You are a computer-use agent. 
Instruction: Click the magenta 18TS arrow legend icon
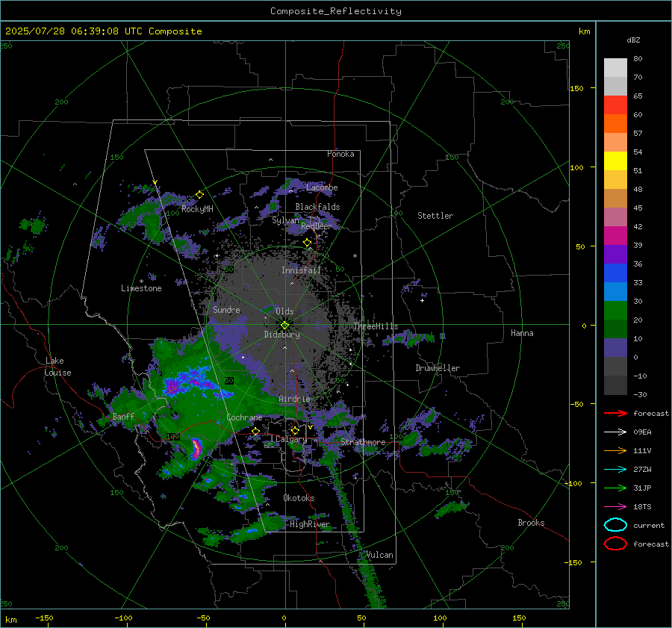(615, 507)
